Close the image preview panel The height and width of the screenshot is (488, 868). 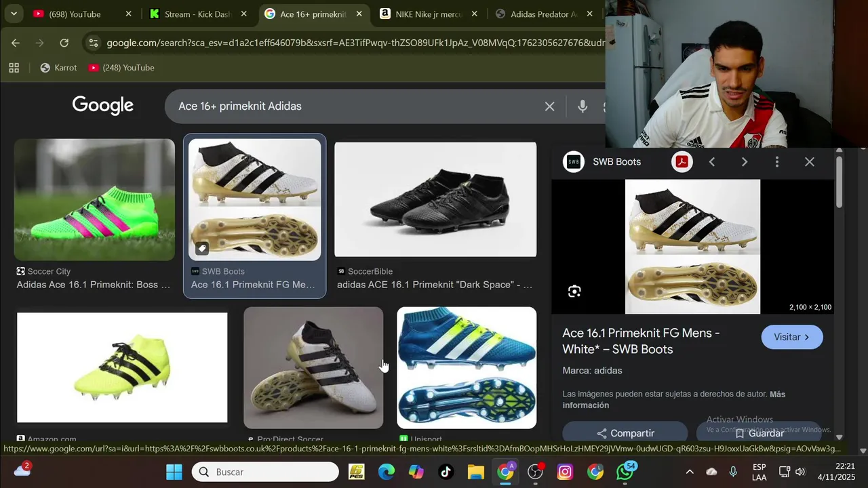click(x=810, y=162)
